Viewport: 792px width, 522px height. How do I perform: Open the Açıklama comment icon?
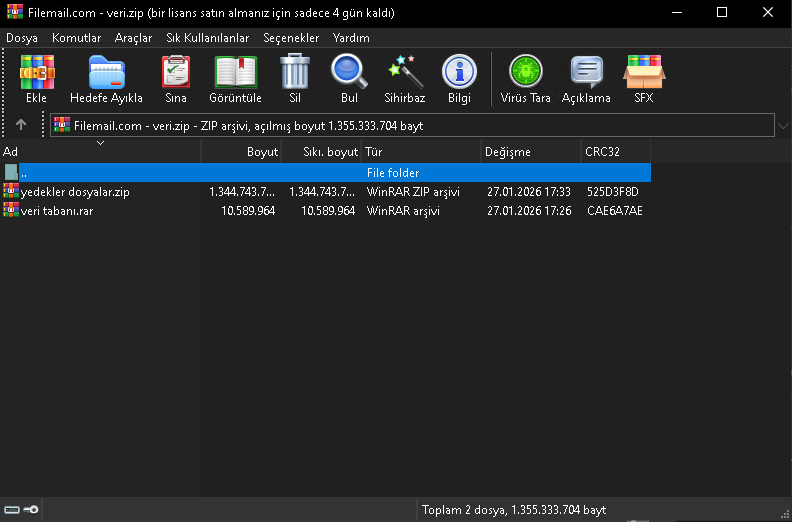(x=586, y=72)
